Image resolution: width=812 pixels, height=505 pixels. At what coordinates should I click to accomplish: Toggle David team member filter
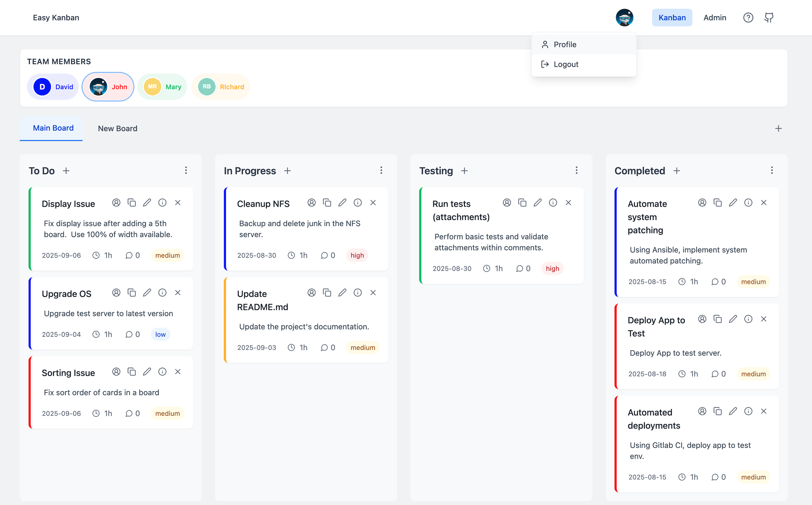point(53,86)
